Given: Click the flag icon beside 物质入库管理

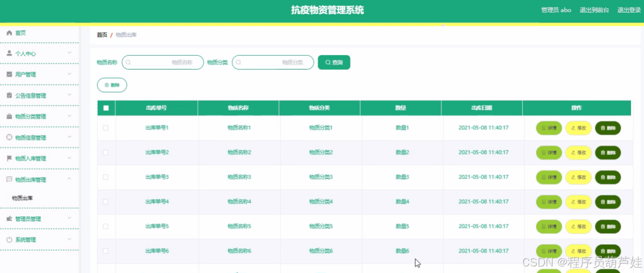Looking at the screenshot, I should point(9,159).
